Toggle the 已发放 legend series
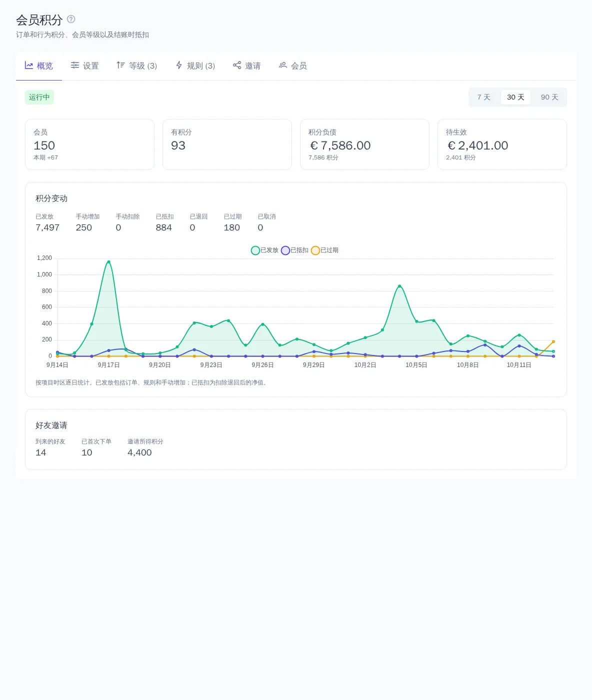 (x=264, y=250)
